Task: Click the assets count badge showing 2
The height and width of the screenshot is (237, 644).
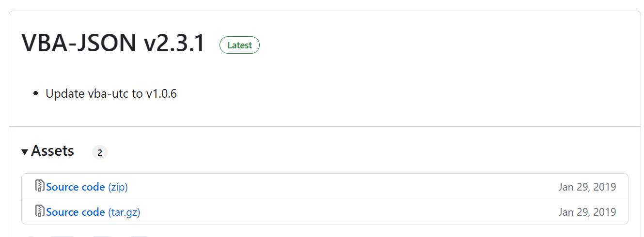Action: tap(99, 153)
